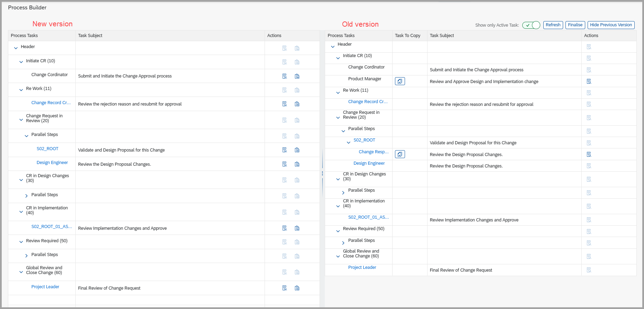The height and width of the screenshot is (309, 644).
Task: Collapse S02_ROOT node in old version
Action: coord(348,142)
